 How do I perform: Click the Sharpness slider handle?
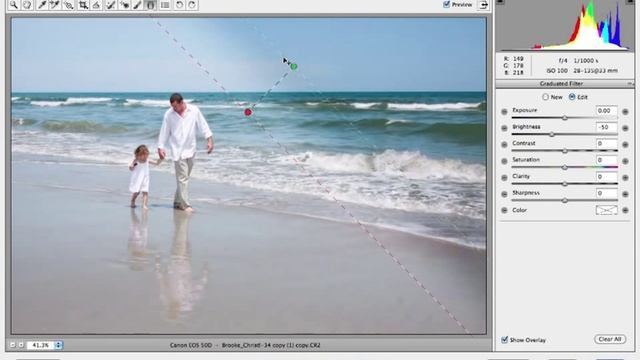[x=565, y=200]
